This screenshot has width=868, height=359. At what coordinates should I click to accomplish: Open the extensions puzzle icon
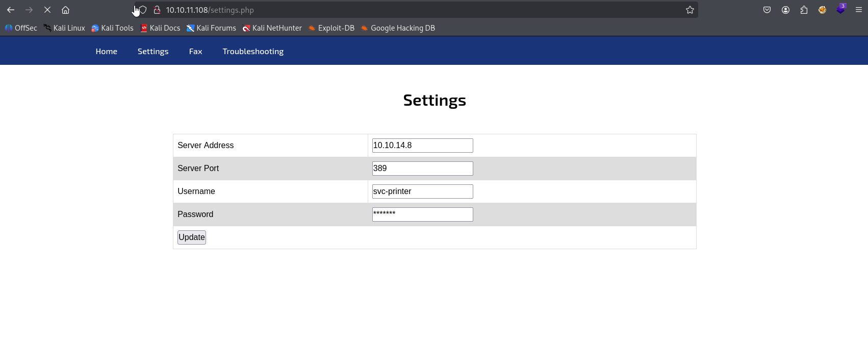point(804,10)
